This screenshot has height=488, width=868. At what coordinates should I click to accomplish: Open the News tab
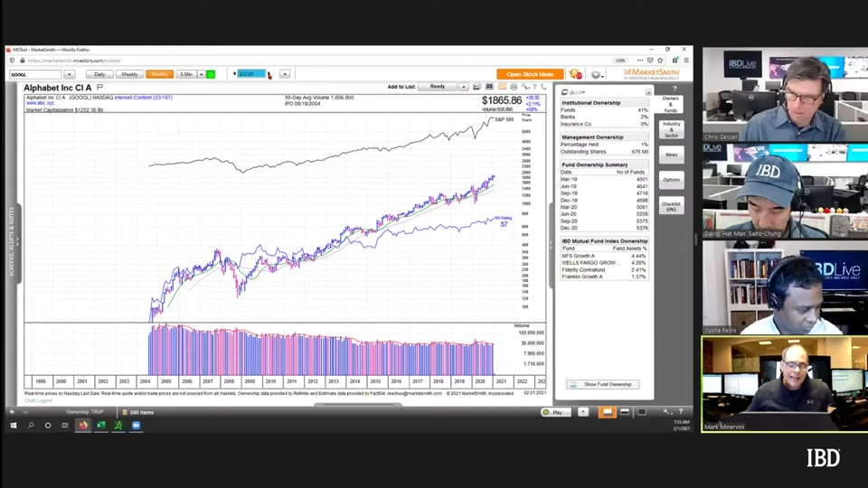click(x=671, y=155)
